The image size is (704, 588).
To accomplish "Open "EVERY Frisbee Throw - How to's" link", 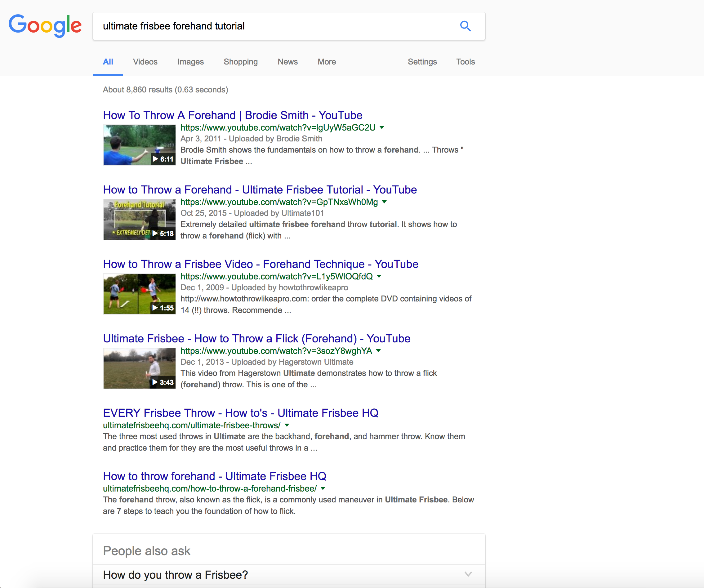I will [240, 413].
